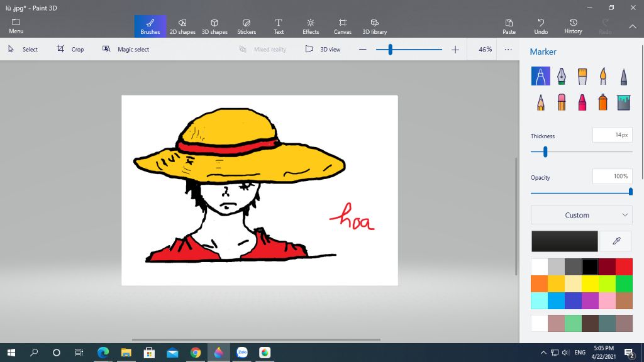Select the Oil brush tool
Viewport: 644px width, 362px height.
click(582, 76)
